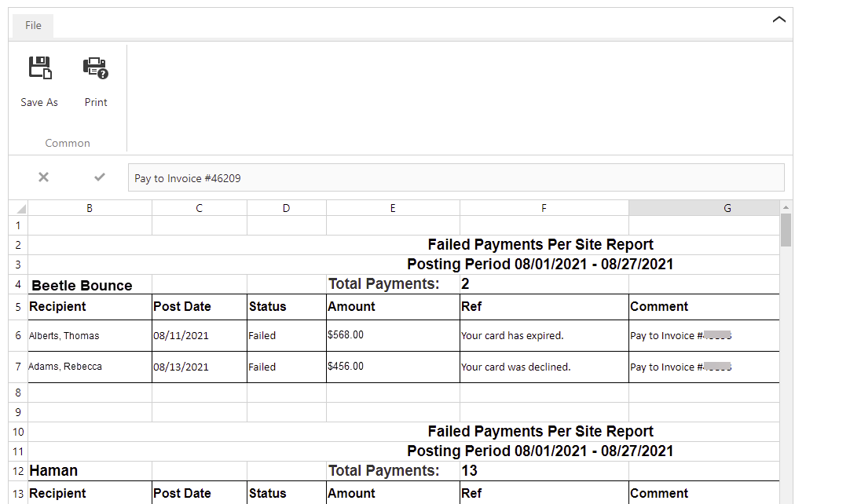Image resolution: width=861 pixels, height=504 pixels.
Task: Click the comment cell for Alberts, Thomas
Action: coord(704,335)
